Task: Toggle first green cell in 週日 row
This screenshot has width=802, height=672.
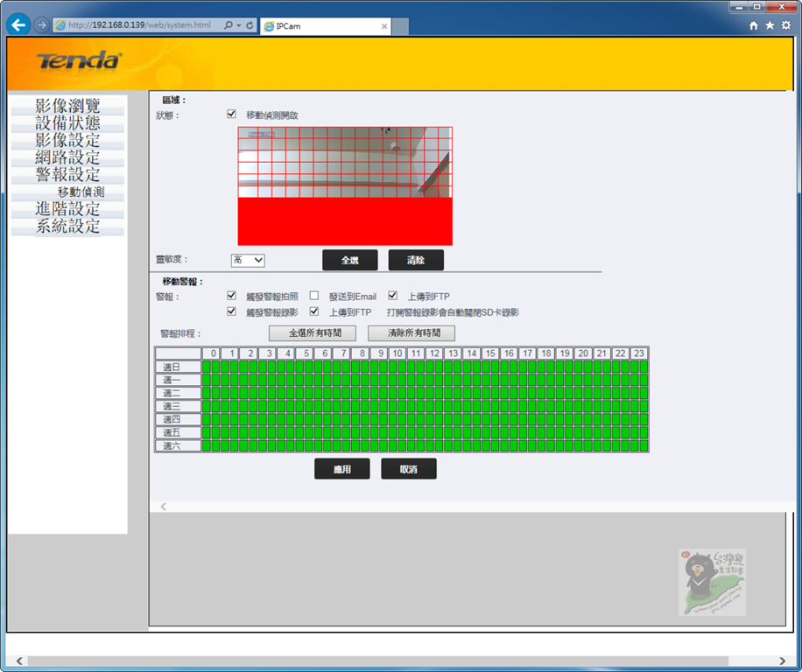Action: 206,367
